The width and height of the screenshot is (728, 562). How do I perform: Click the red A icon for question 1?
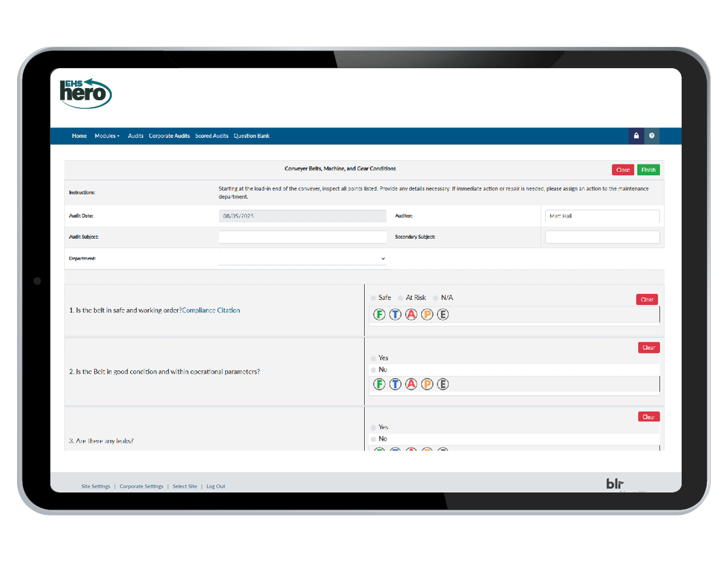[411, 314]
